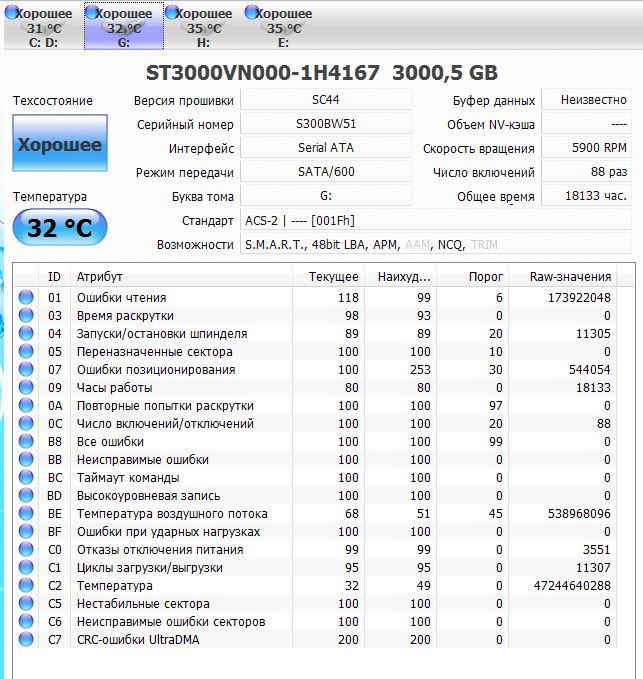Select the Переназначенные сектора attribute text
This screenshot has height=679, width=643.
tap(155, 352)
